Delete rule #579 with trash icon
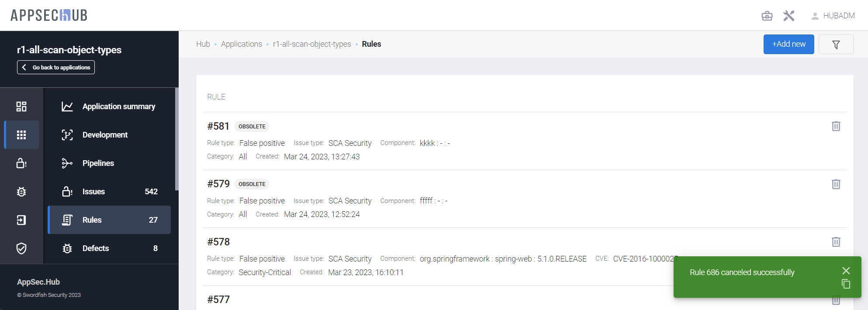This screenshot has width=868, height=310. [836, 184]
